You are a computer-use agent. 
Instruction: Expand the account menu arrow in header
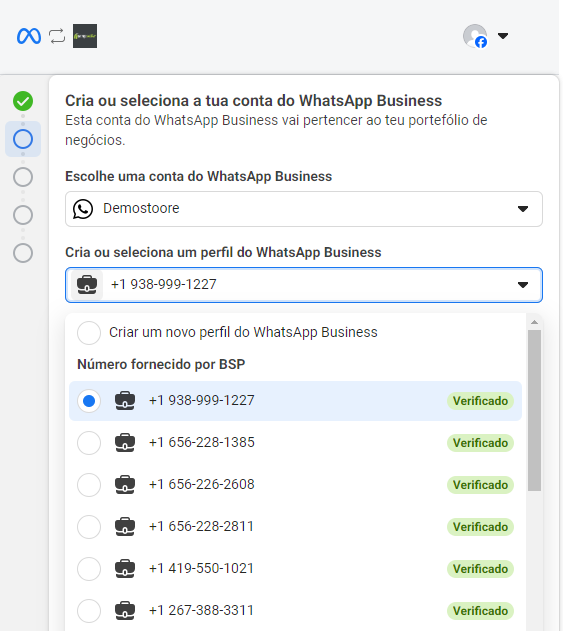pyautogui.click(x=503, y=36)
